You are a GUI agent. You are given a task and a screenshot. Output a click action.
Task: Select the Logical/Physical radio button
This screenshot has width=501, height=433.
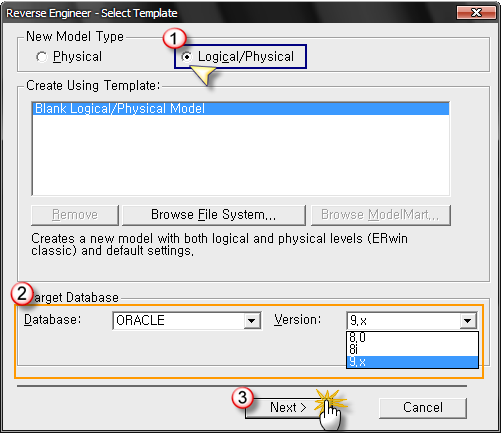[187, 57]
